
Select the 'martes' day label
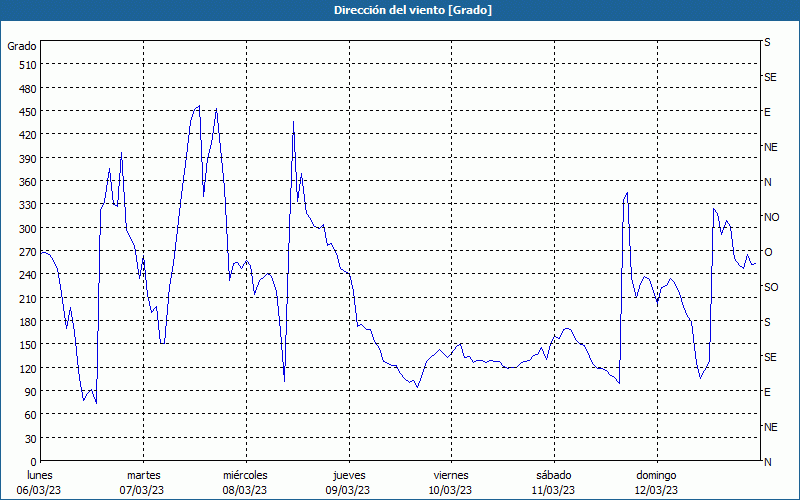coord(143,476)
